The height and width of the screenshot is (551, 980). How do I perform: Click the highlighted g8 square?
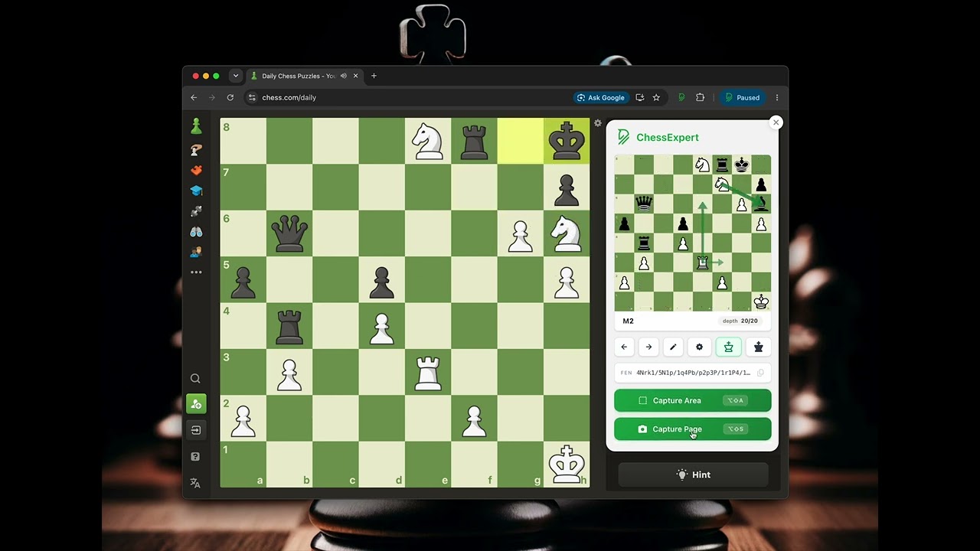point(521,141)
